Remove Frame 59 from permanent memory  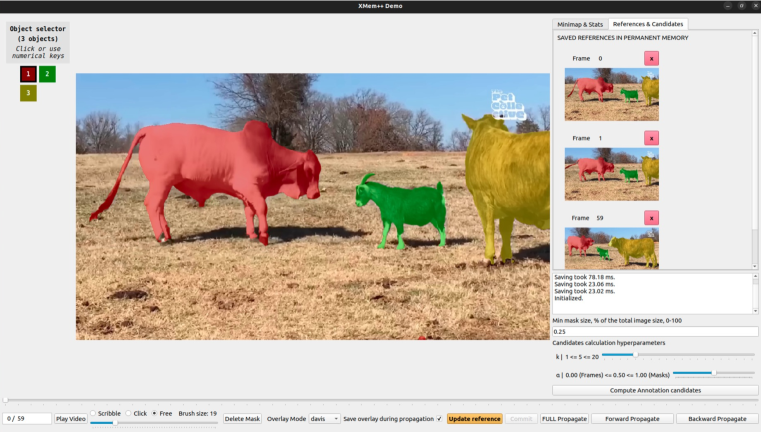tap(651, 218)
